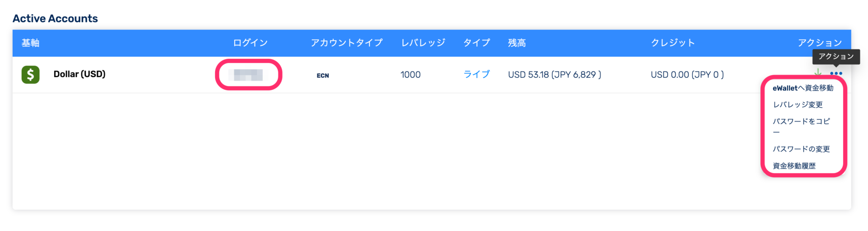Select パスワードをコピー menu option
Screen dimensions: 868x231
pyautogui.click(x=801, y=126)
